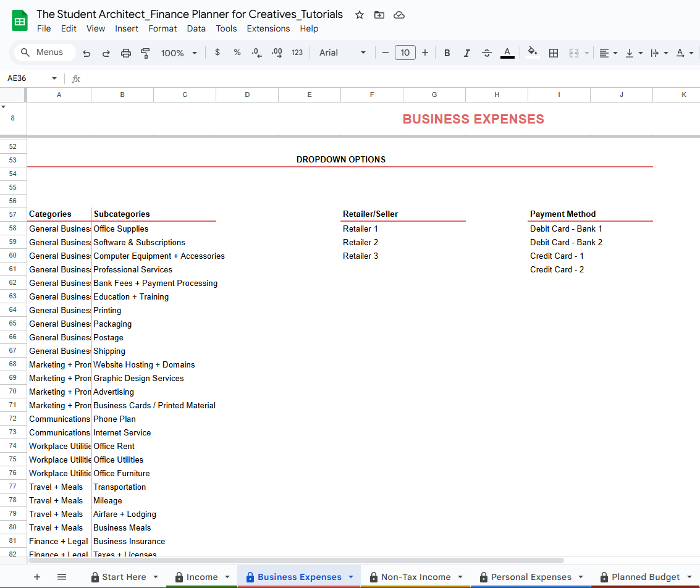Increase decimal places
The width and height of the screenshot is (700, 588).
(x=277, y=52)
